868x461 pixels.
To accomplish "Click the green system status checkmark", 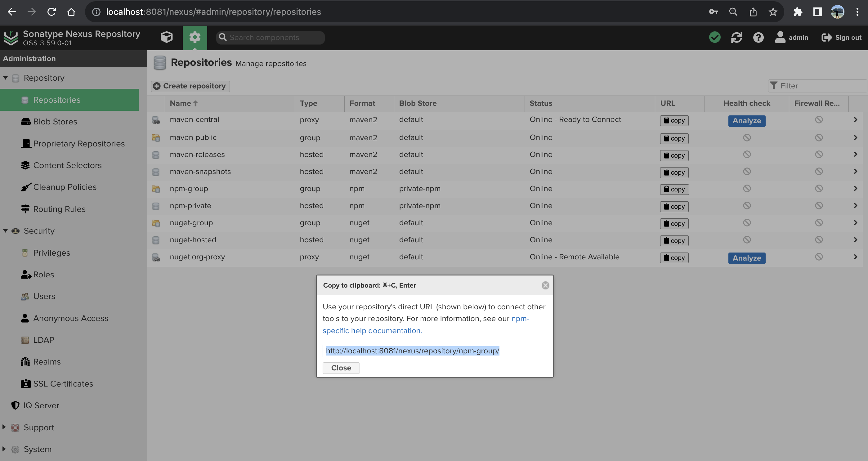I will (715, 37).
